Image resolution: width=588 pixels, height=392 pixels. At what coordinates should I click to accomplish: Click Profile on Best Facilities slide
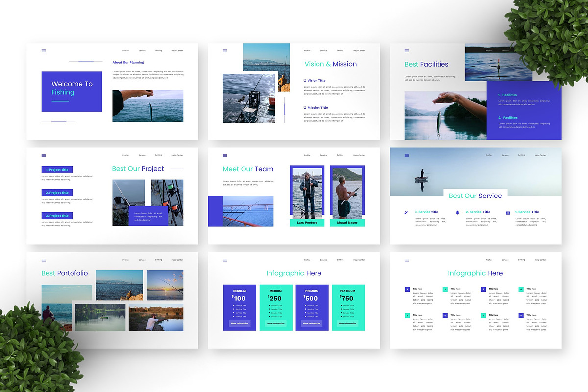click(489, 51)
